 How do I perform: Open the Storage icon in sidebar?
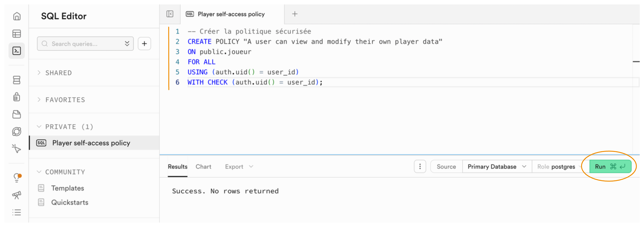[x=16, y=114]
